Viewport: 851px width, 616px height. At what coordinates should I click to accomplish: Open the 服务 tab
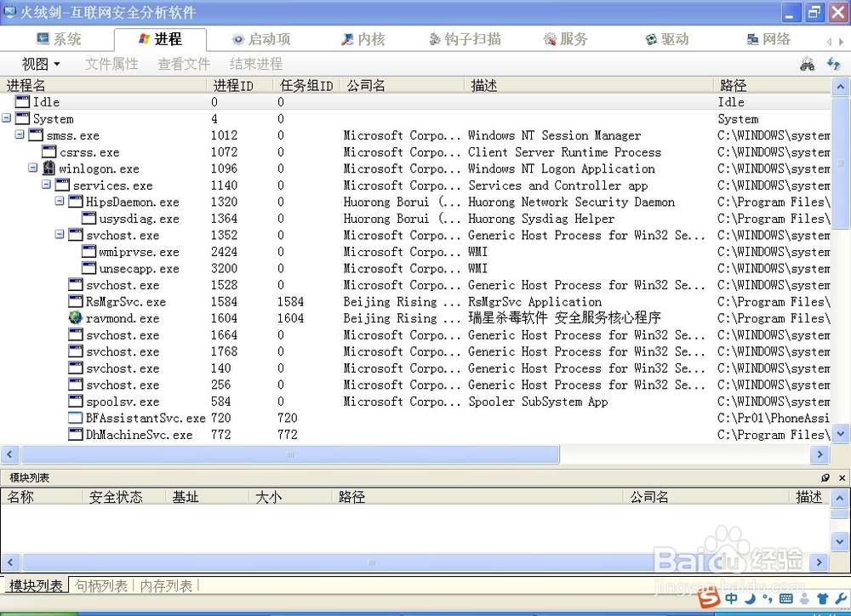(566, 39)
